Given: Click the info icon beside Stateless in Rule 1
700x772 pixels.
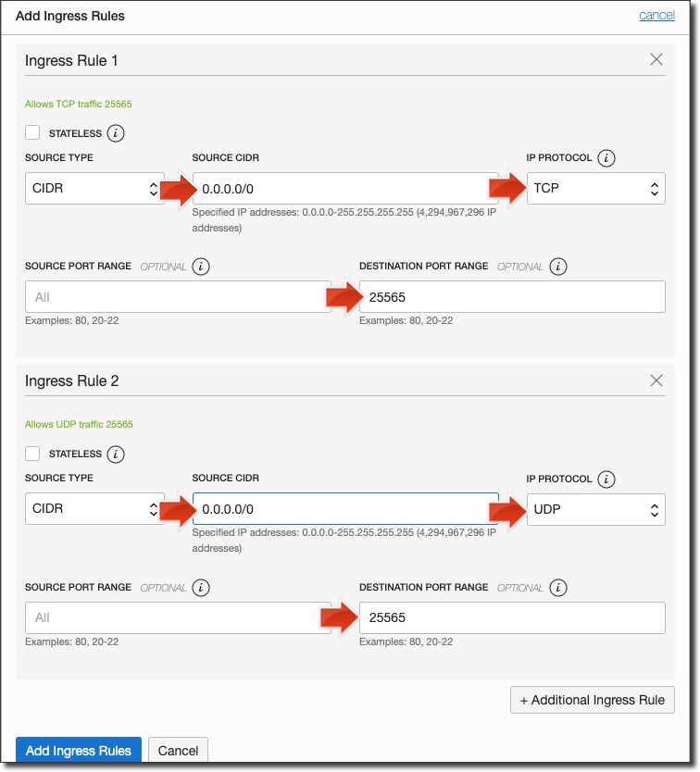Looking at the screenshot, I should tap(116, 133).
